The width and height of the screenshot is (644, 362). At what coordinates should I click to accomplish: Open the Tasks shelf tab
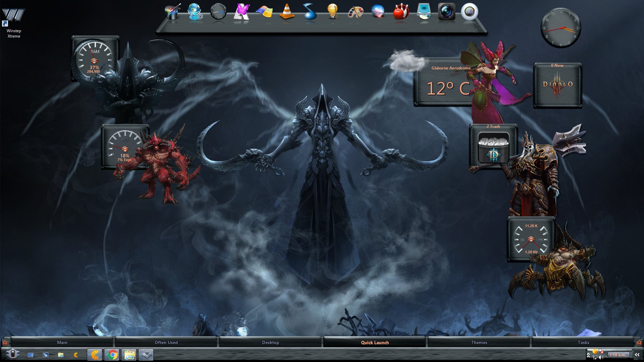583,343
